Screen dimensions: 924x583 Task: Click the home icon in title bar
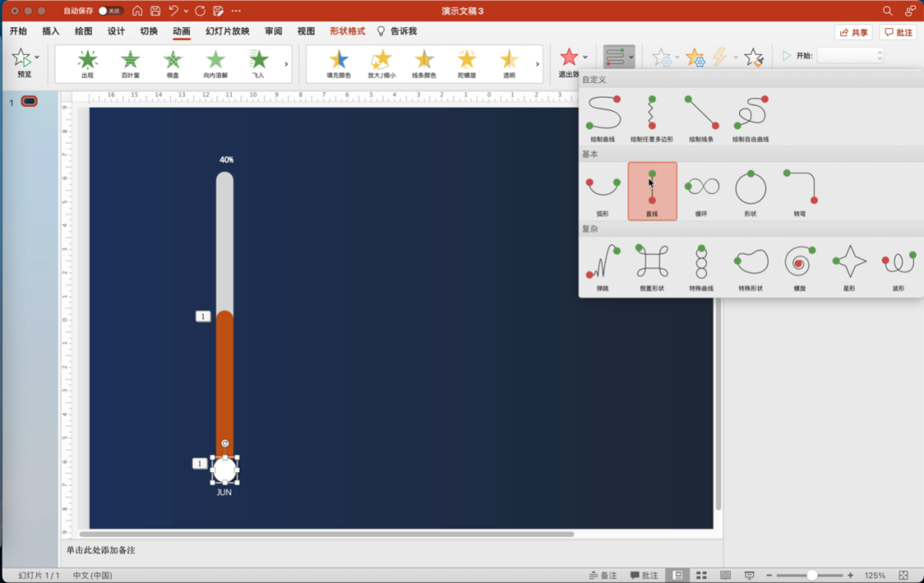pyautogui.click(x=137, y=10)
